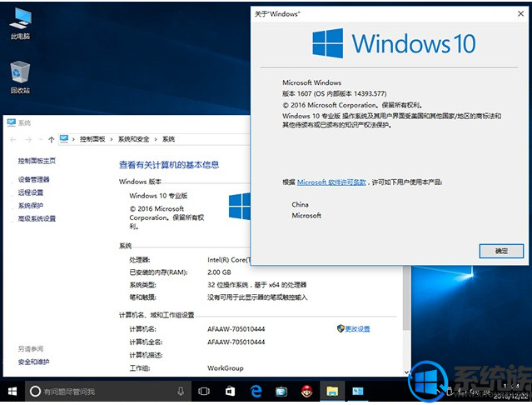Screen dimensions: 532x405
Task: Open the This PC desktop icon
Action: (x=20, y=23)
